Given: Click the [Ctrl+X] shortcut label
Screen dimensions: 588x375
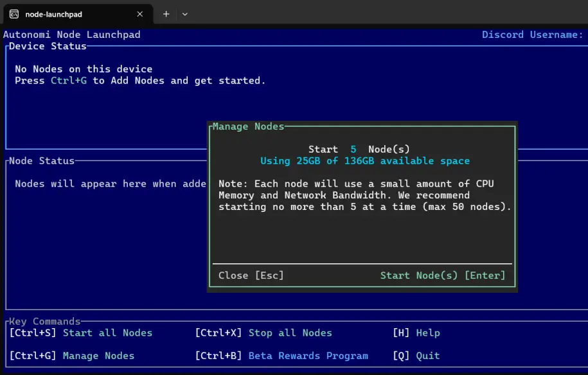Looking at the screenshot, I should point(218,333).
